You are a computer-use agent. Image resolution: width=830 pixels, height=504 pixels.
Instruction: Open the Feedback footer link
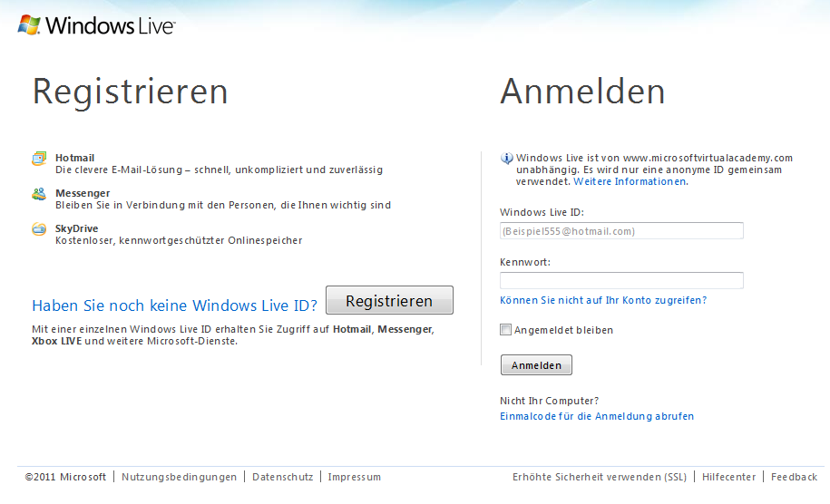pos(794,477)
